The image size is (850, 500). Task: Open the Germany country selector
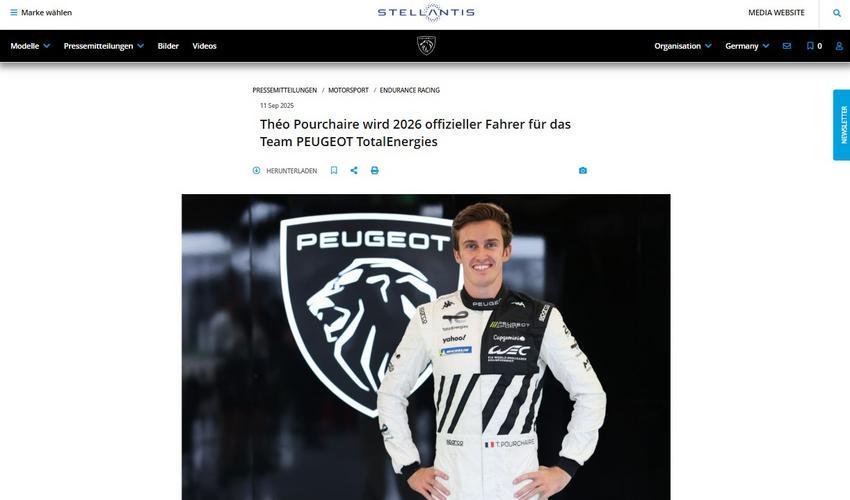(747, 46)
